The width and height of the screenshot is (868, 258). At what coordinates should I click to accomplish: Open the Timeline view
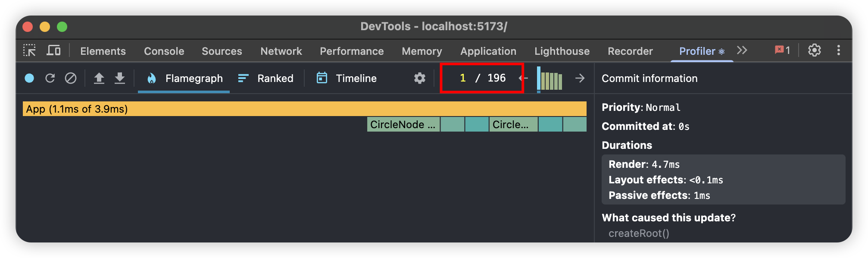347,78
